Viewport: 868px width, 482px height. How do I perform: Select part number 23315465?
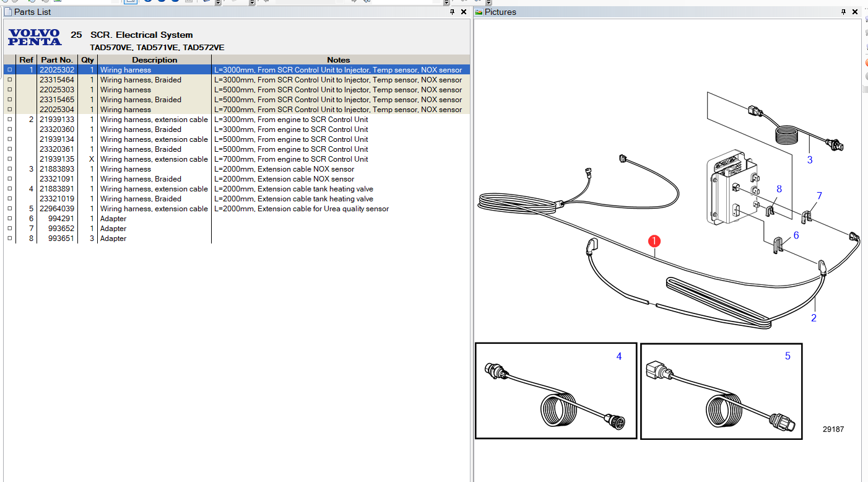point(57,100)
